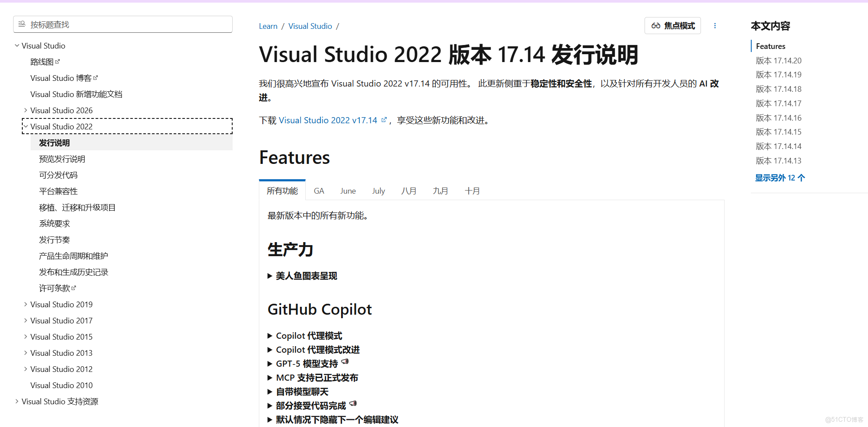Open 许可条款 in the sidebar
The image size is (868, 427).
pos(54,288)
